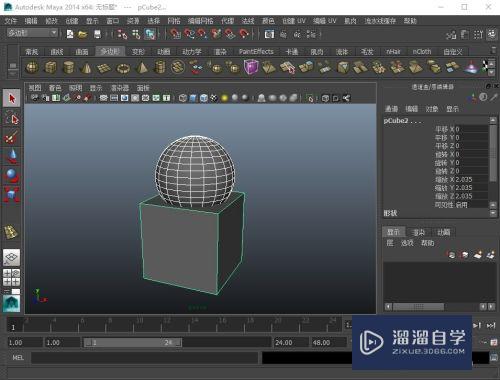Click the 缩放 X value field 2.035
500x380 pixels.
472,179
